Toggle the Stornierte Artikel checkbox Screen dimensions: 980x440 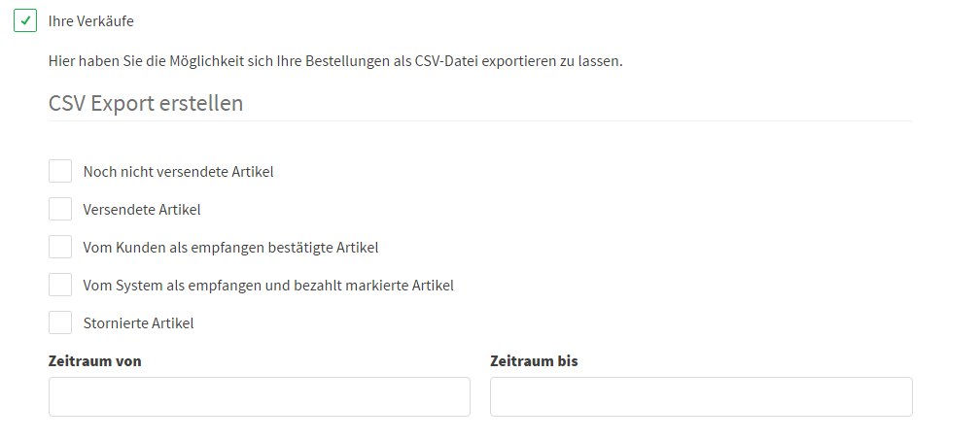pyautogui.click(x=60, y=323)
